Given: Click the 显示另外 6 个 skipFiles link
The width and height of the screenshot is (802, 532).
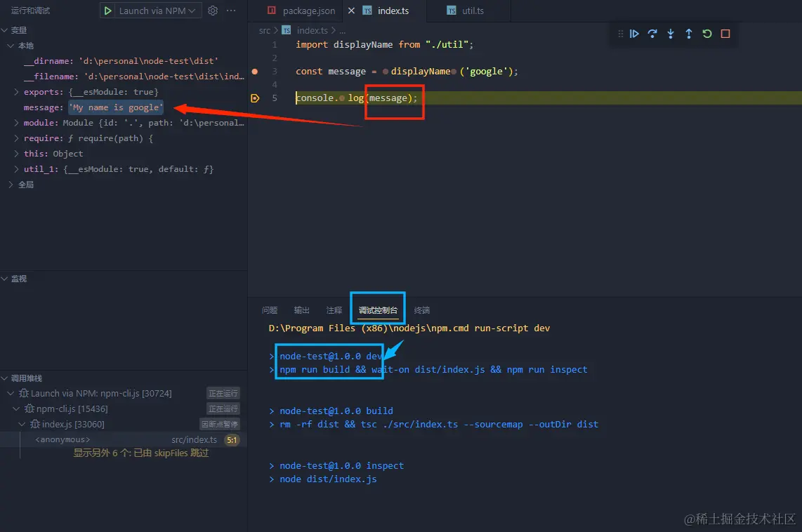Looking at the screenshot, I should [x=140, y=453].
